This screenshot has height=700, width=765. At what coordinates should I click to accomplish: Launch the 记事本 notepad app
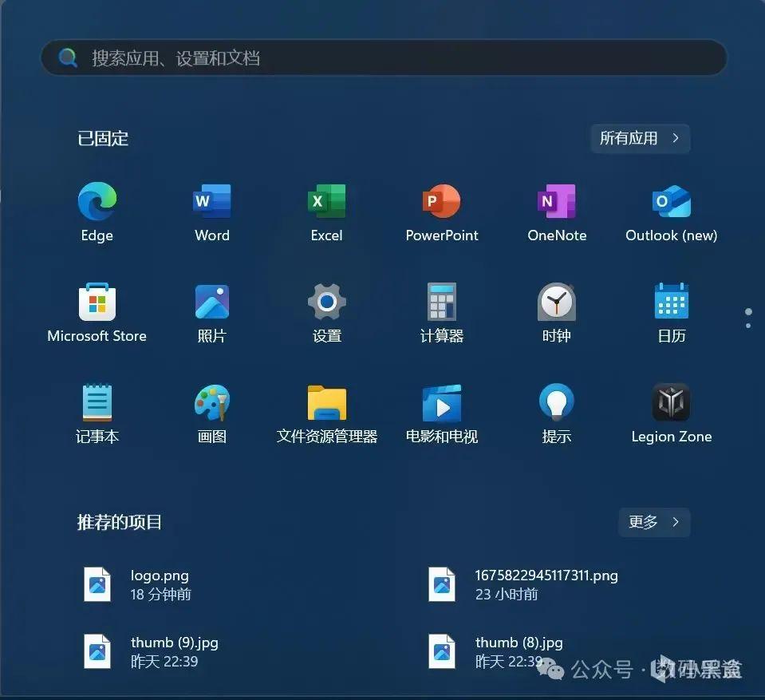point(97,402)
